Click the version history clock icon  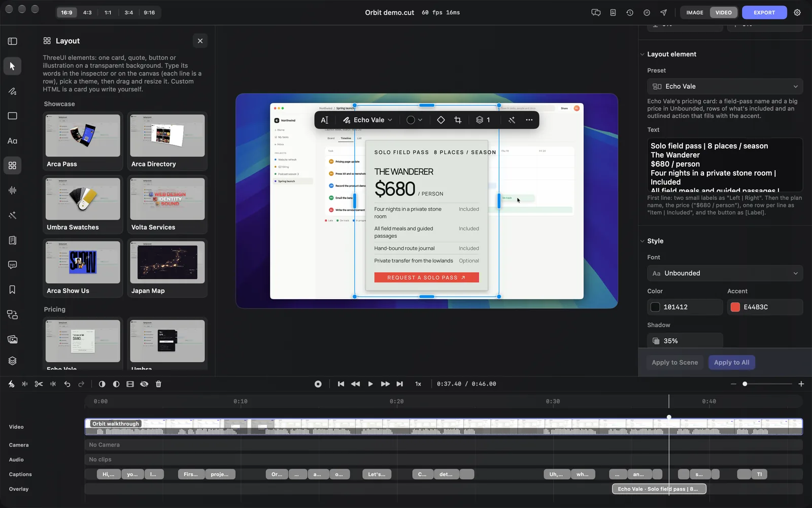coord(630,13)
